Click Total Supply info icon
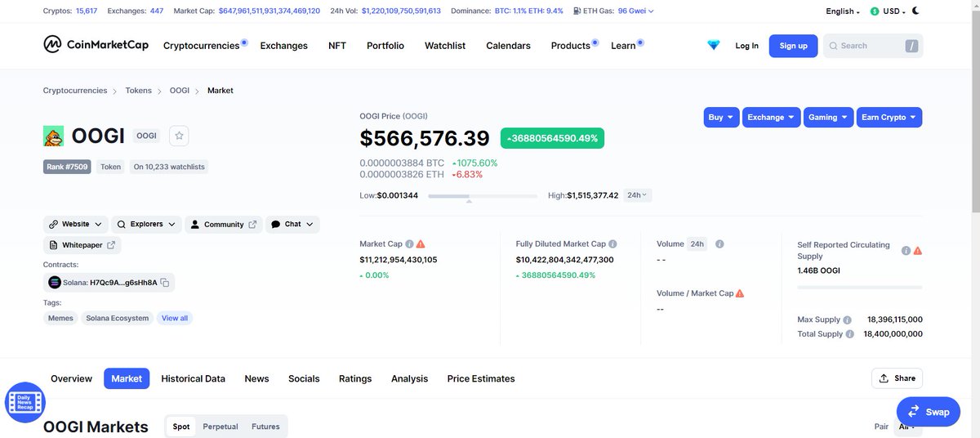980x438 pixels. [850, 333]
